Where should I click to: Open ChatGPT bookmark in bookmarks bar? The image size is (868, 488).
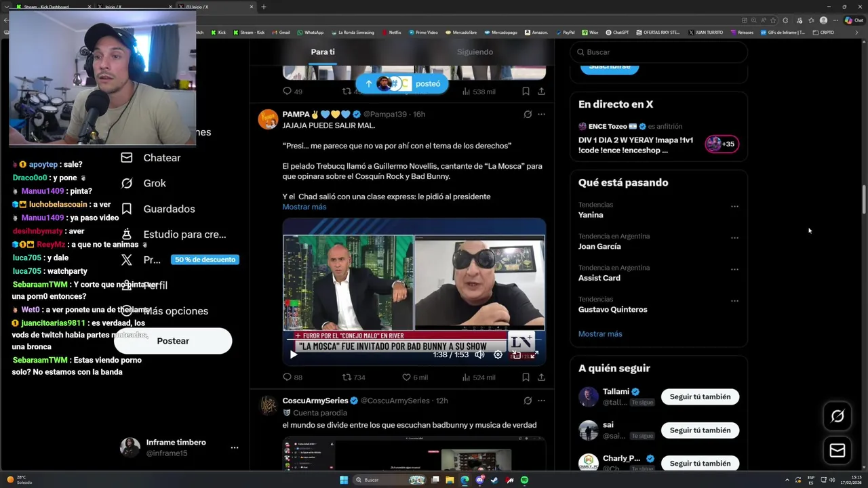[617, 32]
